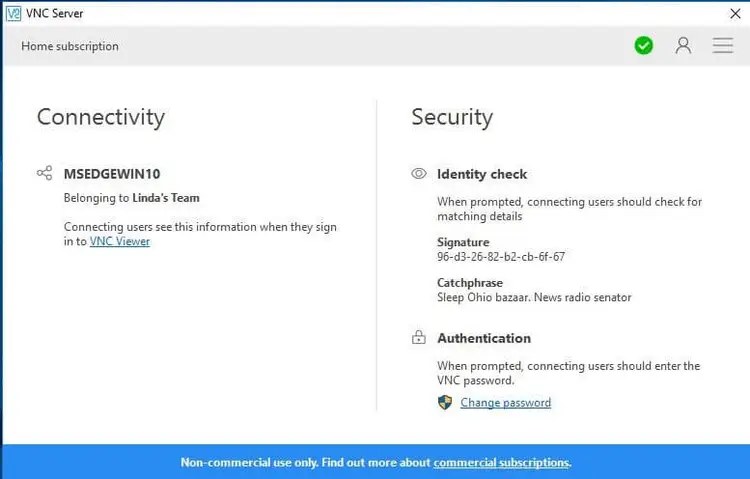Click the shield icon near Change password

pyautogui.click(x=445, y=403)
